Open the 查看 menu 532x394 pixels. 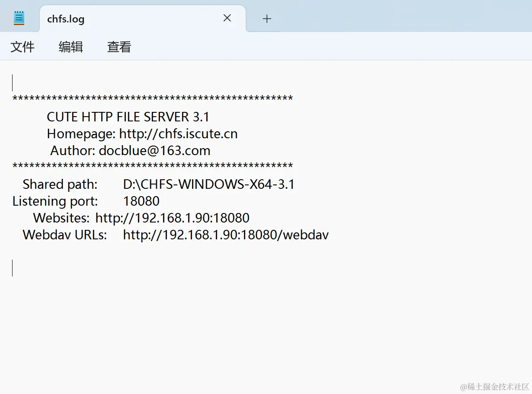click(119, 47)
